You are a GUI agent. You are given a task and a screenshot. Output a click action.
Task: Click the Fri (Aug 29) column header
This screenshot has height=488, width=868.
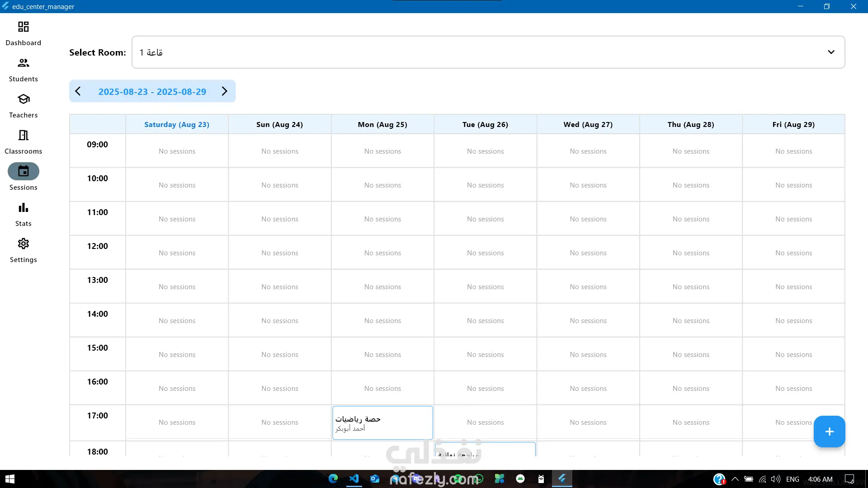pyautogui.click(x=793, y=124)
